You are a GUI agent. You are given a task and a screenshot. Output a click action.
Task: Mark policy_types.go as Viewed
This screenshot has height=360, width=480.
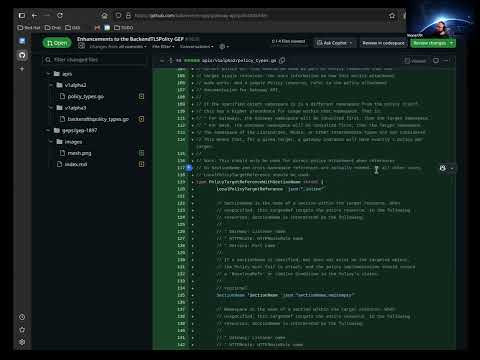415,61
